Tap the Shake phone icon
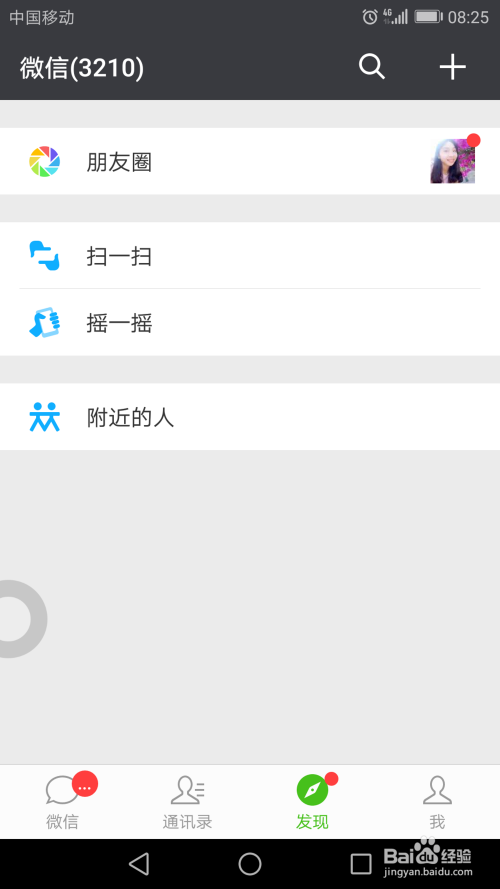Screen dimensions: 500x889 click(x=44, y=323)
